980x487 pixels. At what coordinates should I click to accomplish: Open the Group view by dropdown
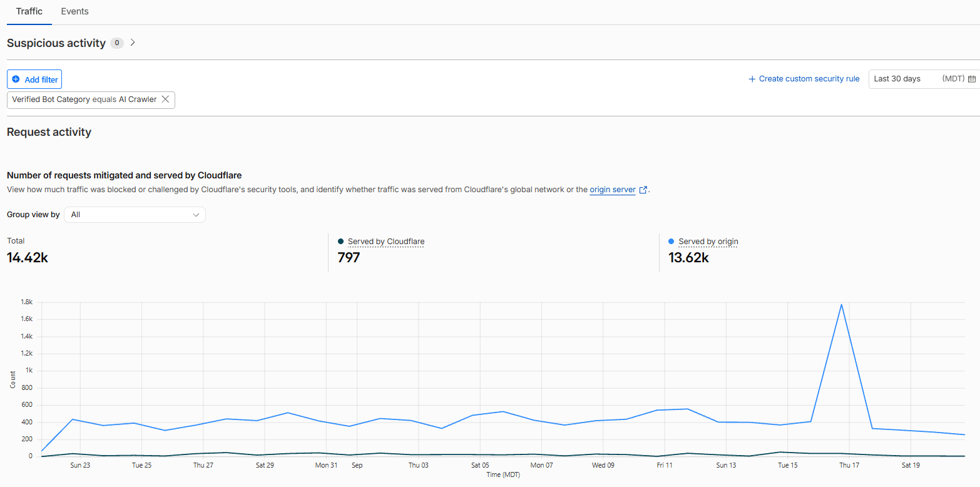[135, 215]
